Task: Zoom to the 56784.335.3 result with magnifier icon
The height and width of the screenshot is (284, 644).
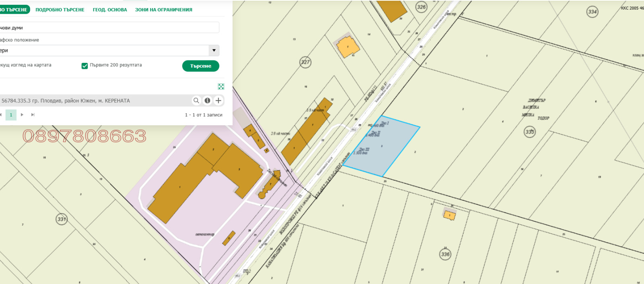Action: point(196,101)
